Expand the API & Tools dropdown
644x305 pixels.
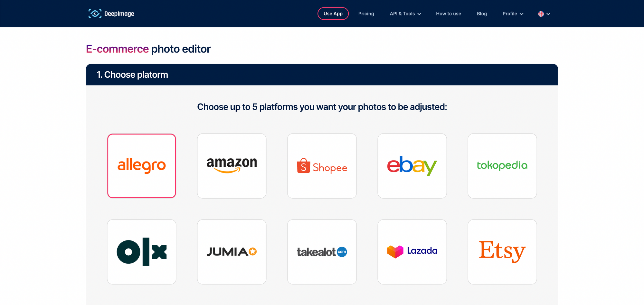tap(405, 14)
